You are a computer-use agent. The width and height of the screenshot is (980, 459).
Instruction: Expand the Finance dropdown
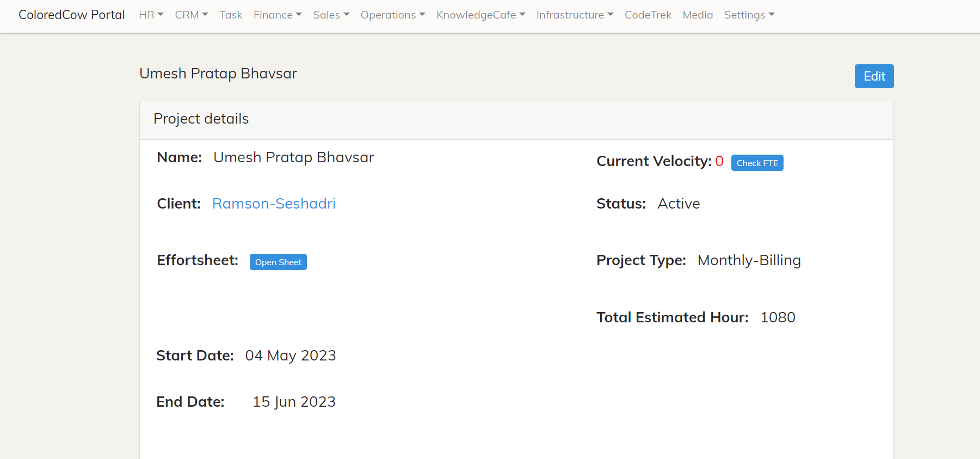[278, 15]
